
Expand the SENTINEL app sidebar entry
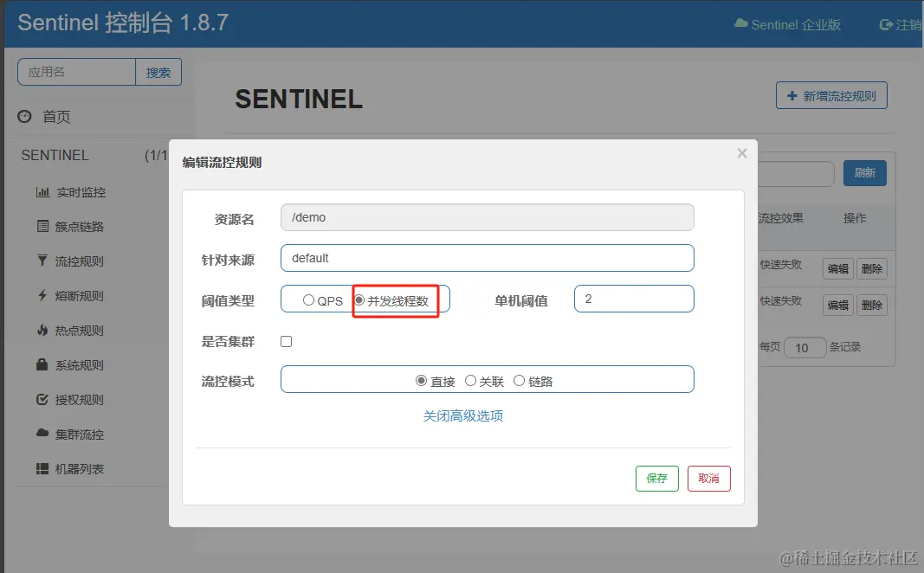click(55, 156)
